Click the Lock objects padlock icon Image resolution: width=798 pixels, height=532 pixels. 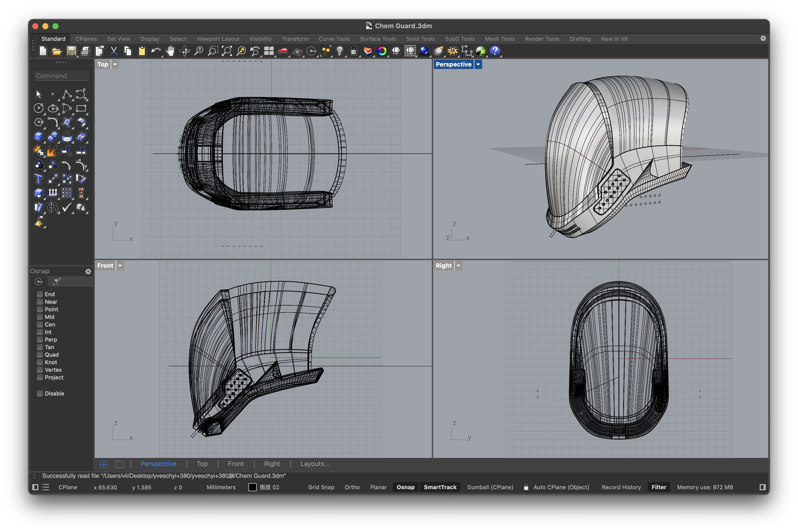point(354,51)
